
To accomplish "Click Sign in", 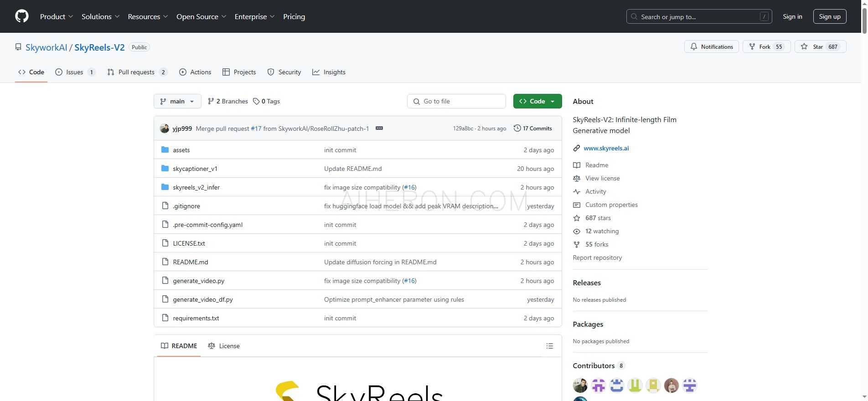I will (792, 16).
